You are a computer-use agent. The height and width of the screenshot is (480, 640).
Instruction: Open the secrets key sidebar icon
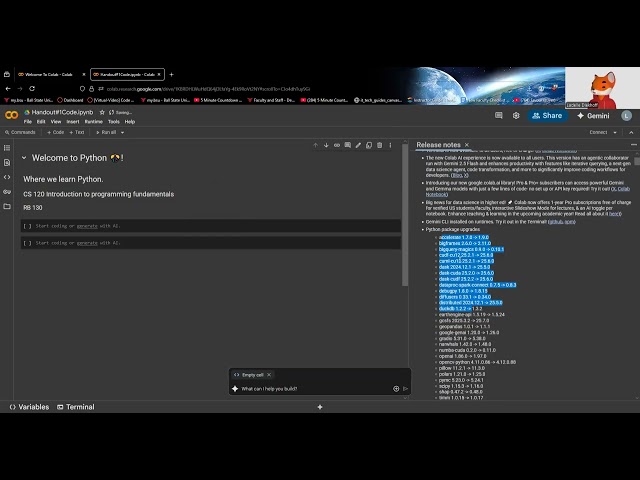click(x=7, y=191)
